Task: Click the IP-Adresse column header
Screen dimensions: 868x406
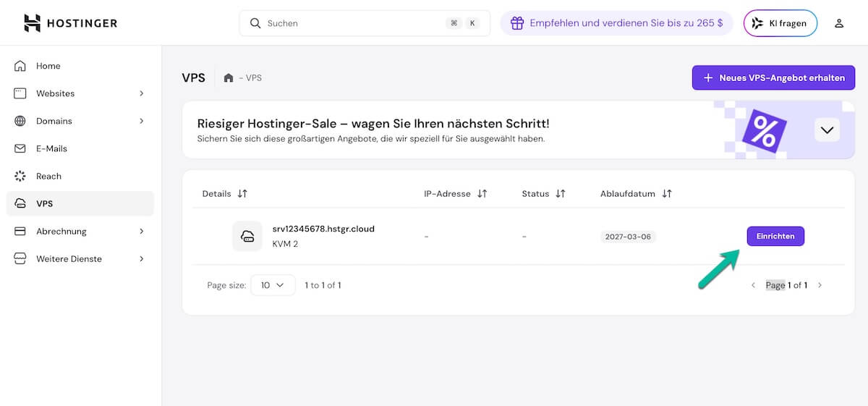Action: pyautogui.click(x=447, y=194)
